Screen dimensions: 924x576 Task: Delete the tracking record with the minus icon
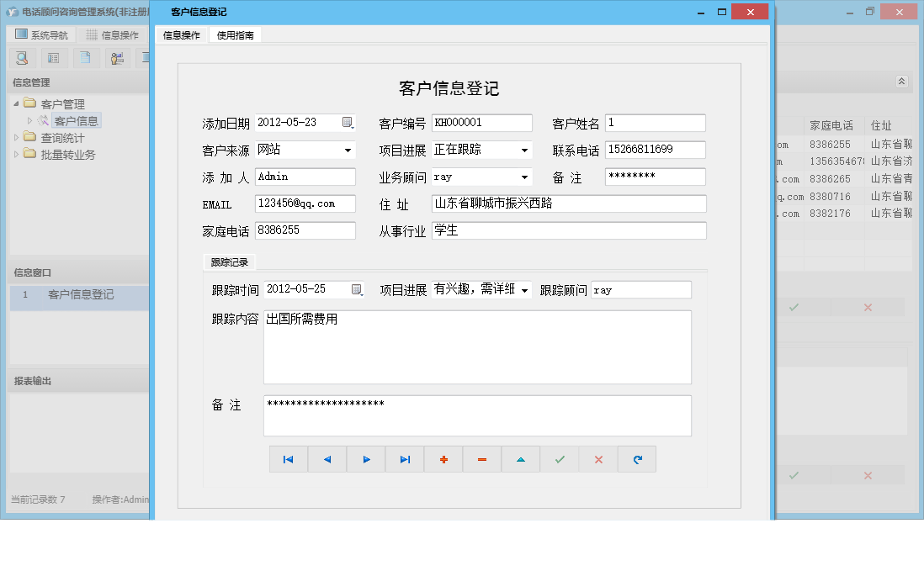[482, 459]
